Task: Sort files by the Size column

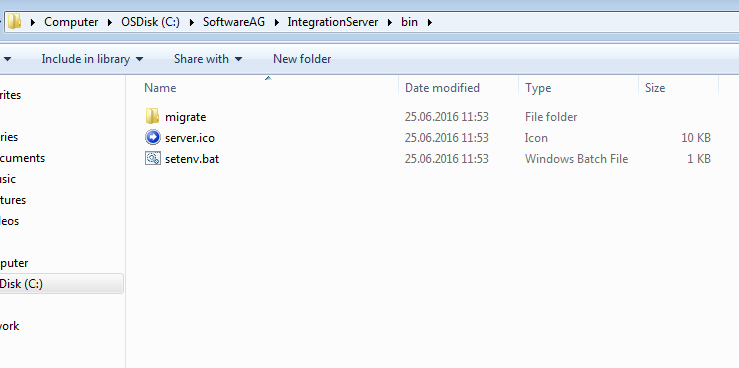Action: (679, 88)
